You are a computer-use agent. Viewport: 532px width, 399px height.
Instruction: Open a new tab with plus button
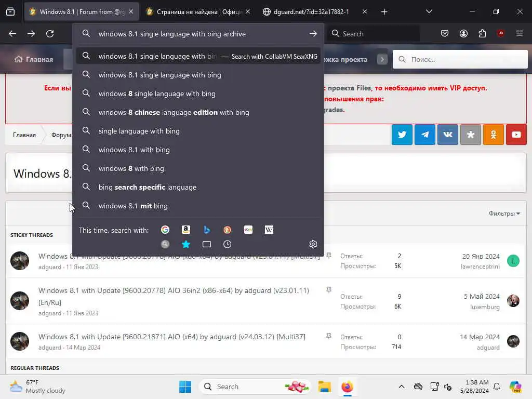click(x=384, y=12)
